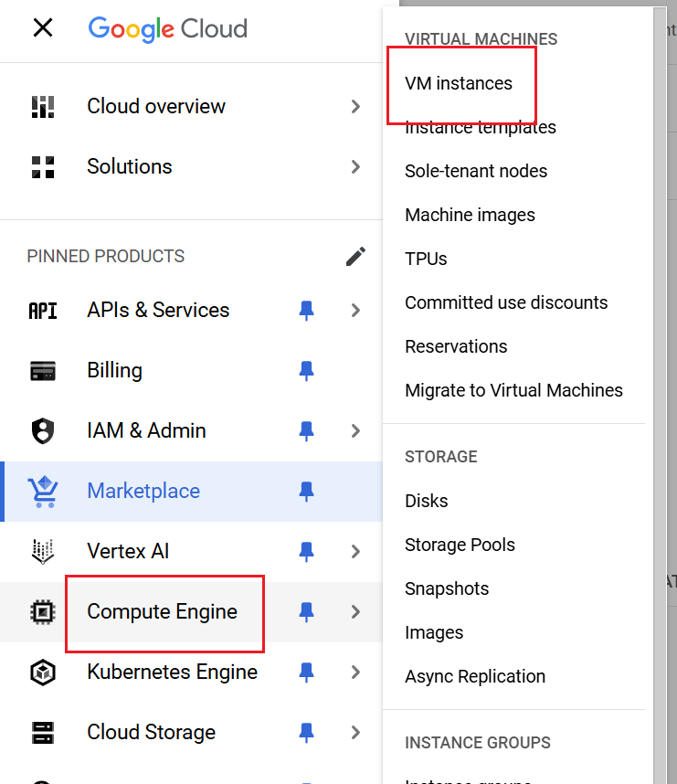
Task: Click the Compute Engine chip icon
Action: [43, 612]
